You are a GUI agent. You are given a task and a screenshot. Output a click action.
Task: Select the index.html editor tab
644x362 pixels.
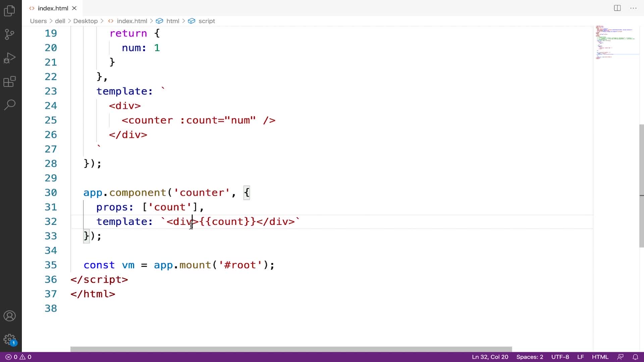(53, 8)
